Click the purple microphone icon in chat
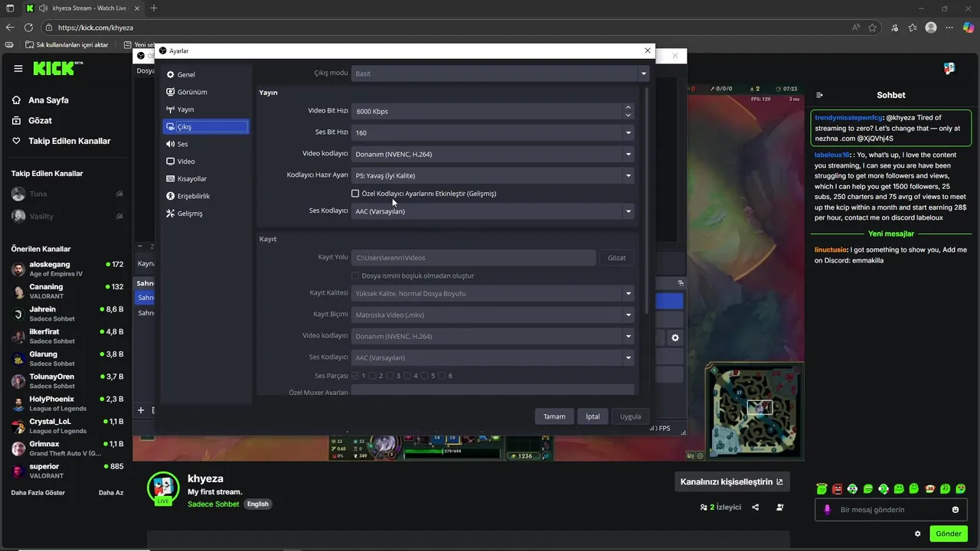 pyautogui.click(x=827, y=510)
